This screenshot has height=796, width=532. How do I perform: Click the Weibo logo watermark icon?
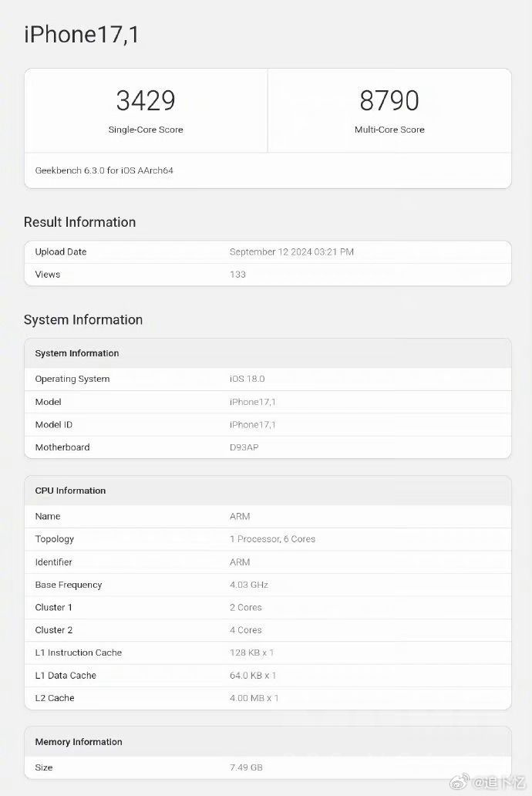[460, 782]
